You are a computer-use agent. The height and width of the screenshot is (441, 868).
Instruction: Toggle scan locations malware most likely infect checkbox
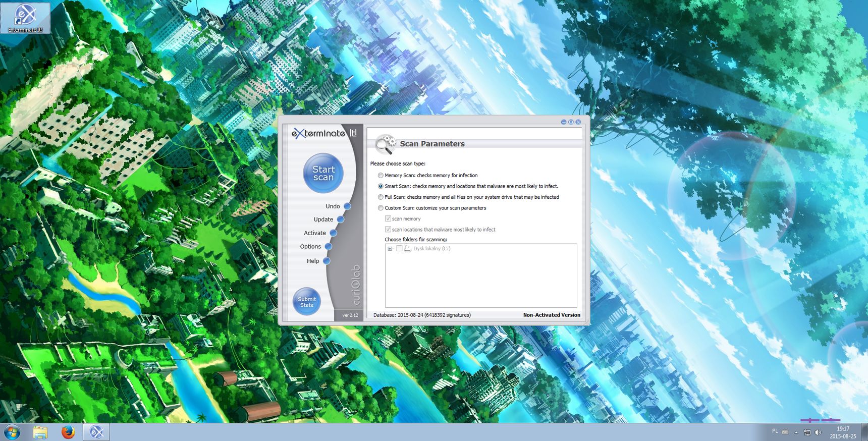[388, 229]
